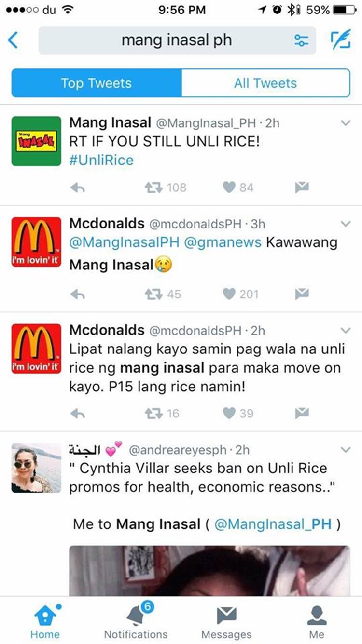Select the Top Tweets tab
The height and width of the screenshot is (644, 362).
(96, 83)
